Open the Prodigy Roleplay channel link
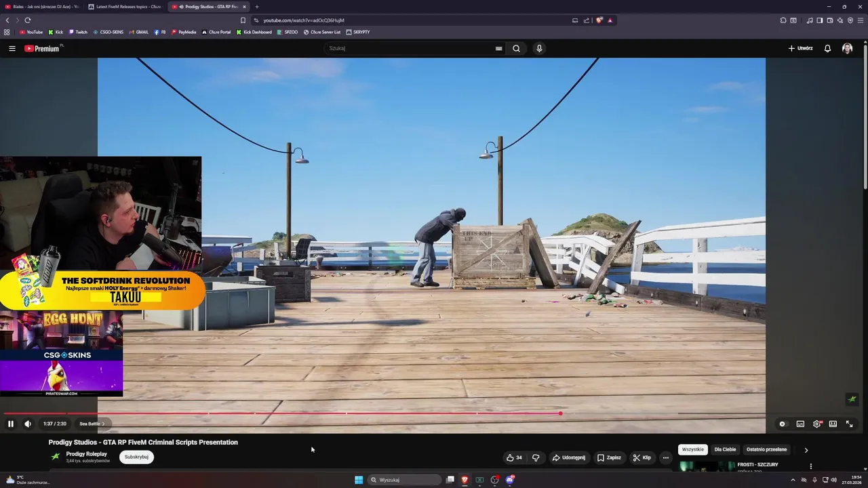The height and width of the screenshot is (488, 868). click(86, 453)
